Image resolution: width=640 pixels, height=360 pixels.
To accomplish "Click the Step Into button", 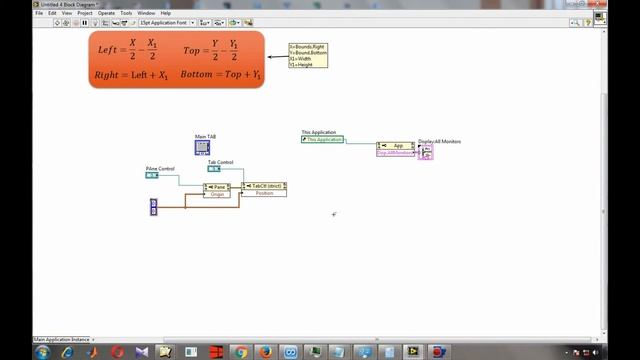I will point(116,23).
